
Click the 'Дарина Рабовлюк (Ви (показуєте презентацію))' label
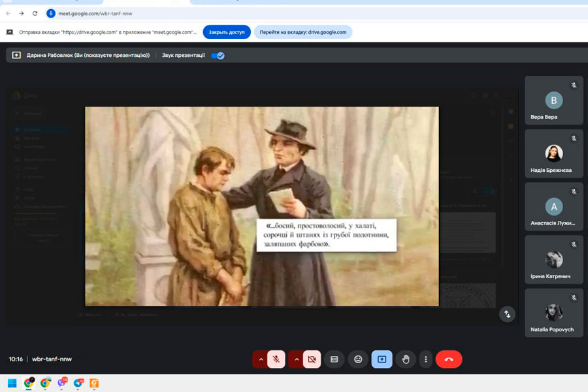pyautogui.click(x=88, y=55)
